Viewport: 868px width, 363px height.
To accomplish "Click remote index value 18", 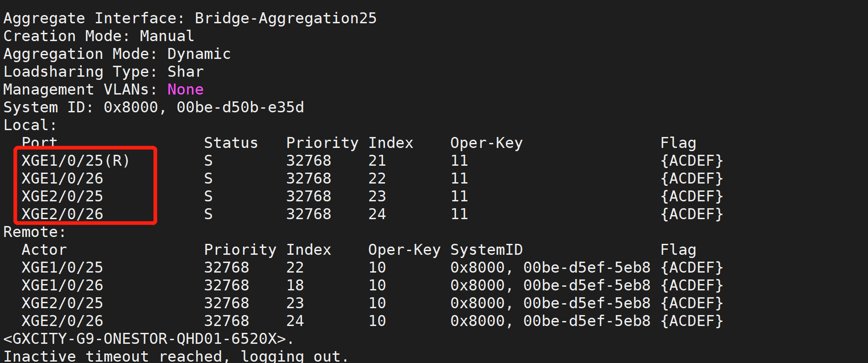I will (x=295, y=285).
